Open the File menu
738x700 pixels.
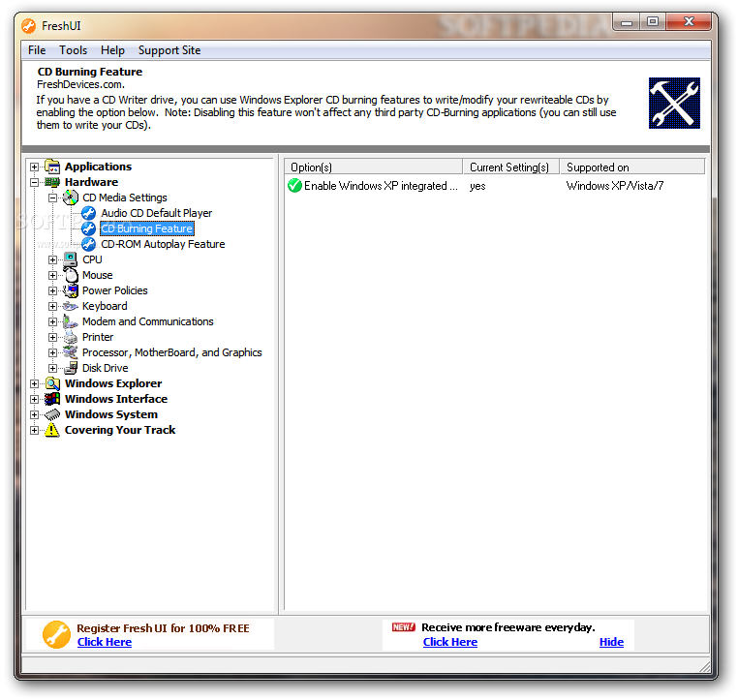(37, 50)
